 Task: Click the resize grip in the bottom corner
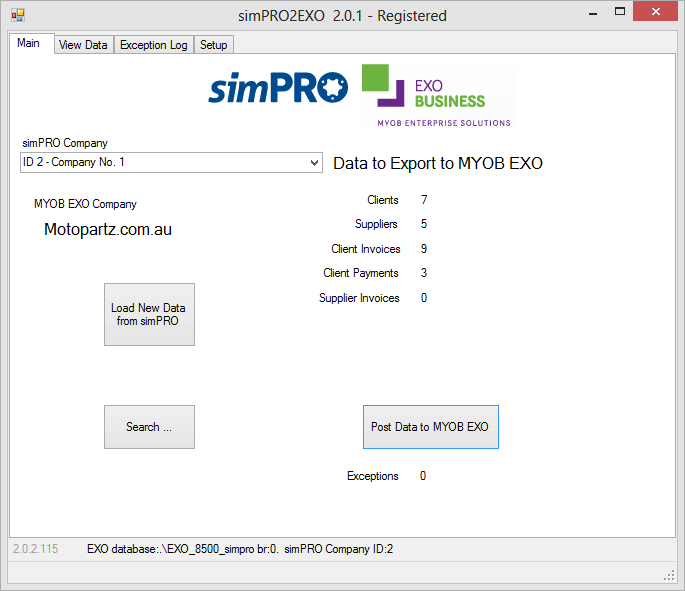(670, 574)
